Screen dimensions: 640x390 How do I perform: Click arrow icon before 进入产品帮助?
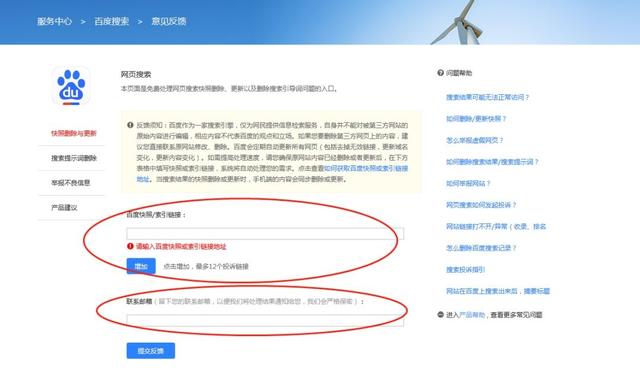(440, 315)
